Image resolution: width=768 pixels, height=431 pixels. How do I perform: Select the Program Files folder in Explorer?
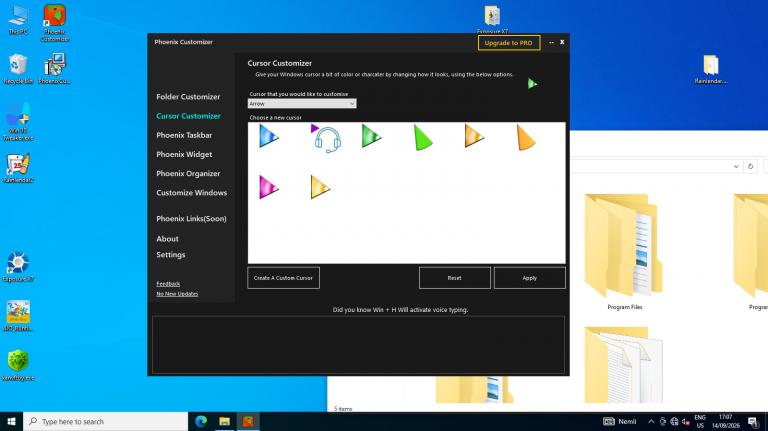[624, 252]
